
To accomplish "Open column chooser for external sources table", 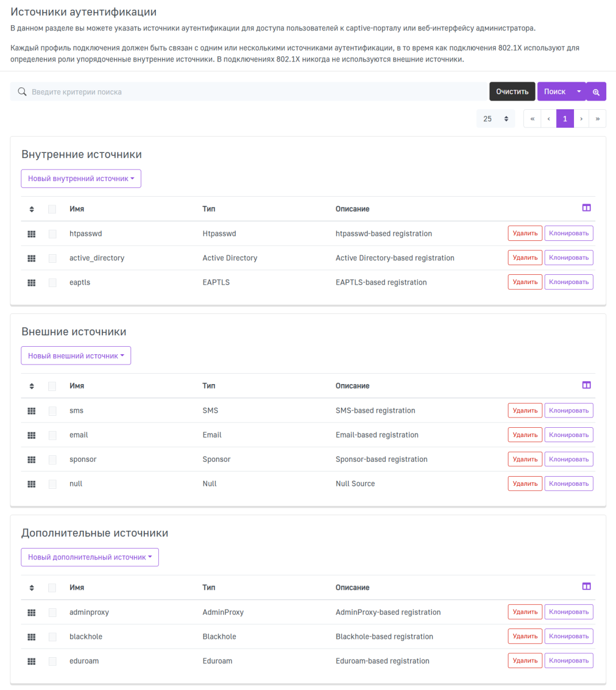I will tap(586, 385).
